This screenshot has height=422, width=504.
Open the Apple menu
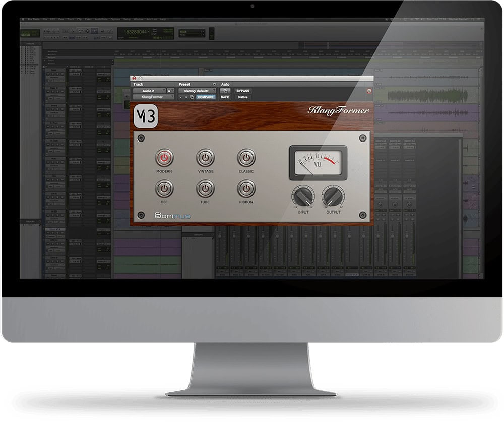pyautogui.click(x=23, y=19)
